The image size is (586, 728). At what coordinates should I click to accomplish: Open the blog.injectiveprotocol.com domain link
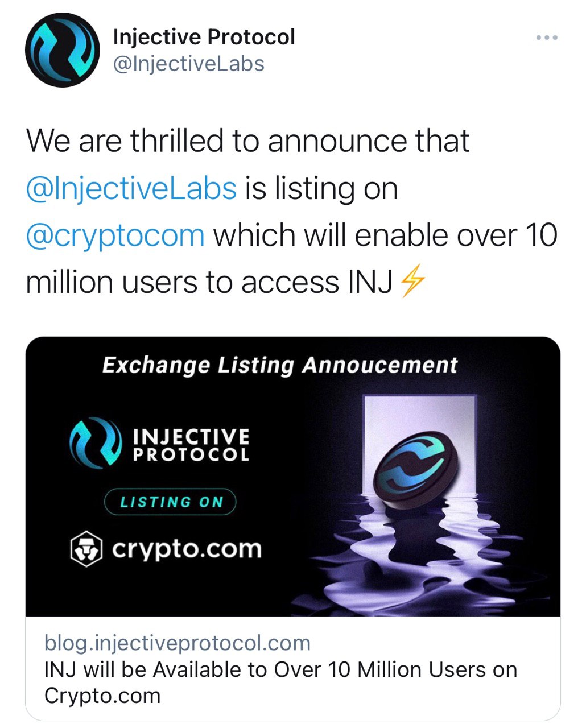point(178,643)
